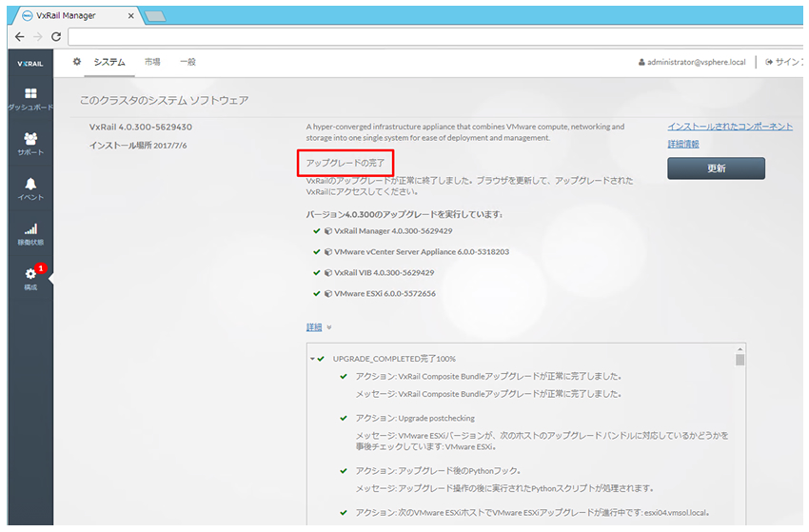
Task: Open the Dashboard (ダッシュボード) sidebar icon
Action: [x=30, y=93]
